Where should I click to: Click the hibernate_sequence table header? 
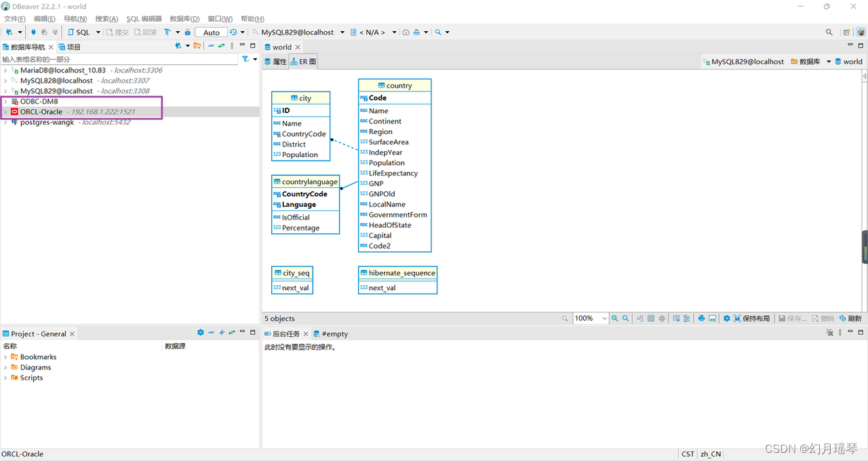(397, 273)
